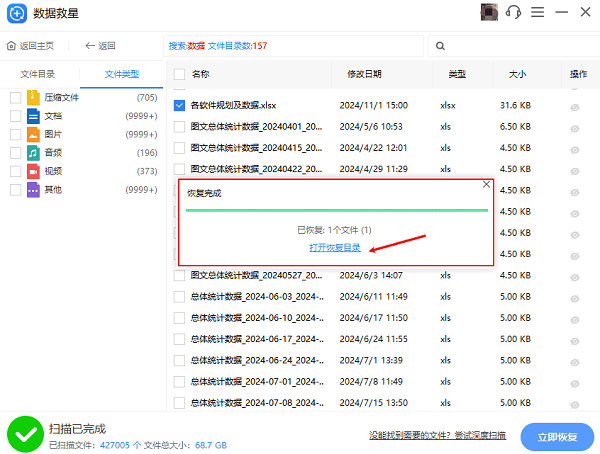Click the 文档 blue document icon
This screenshot has width=600, height=454.
tap(33, 116)
